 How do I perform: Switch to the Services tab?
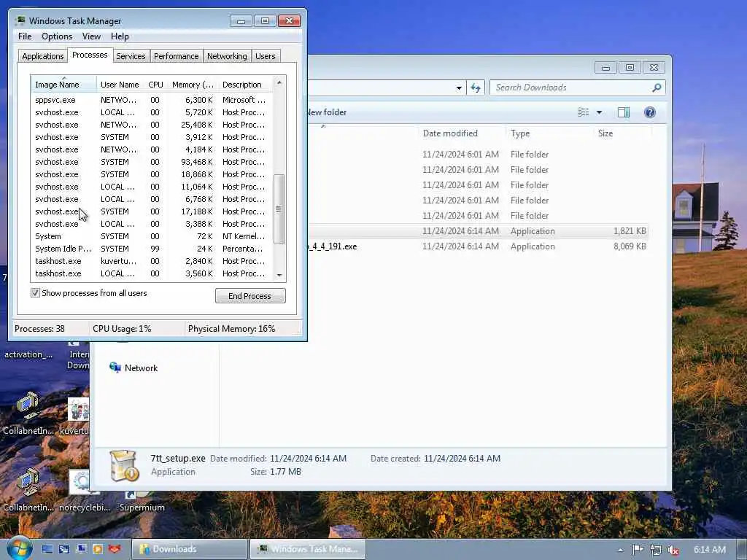point(131,56)
